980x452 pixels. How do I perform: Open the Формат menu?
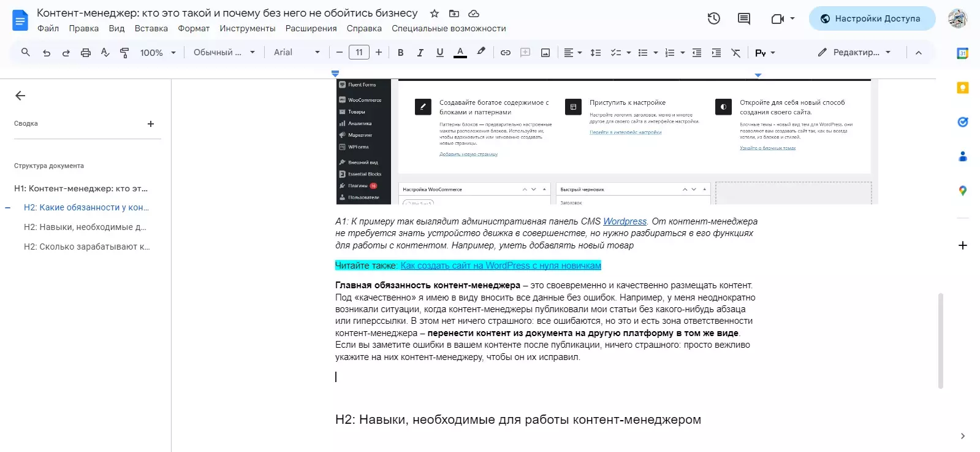194,28
